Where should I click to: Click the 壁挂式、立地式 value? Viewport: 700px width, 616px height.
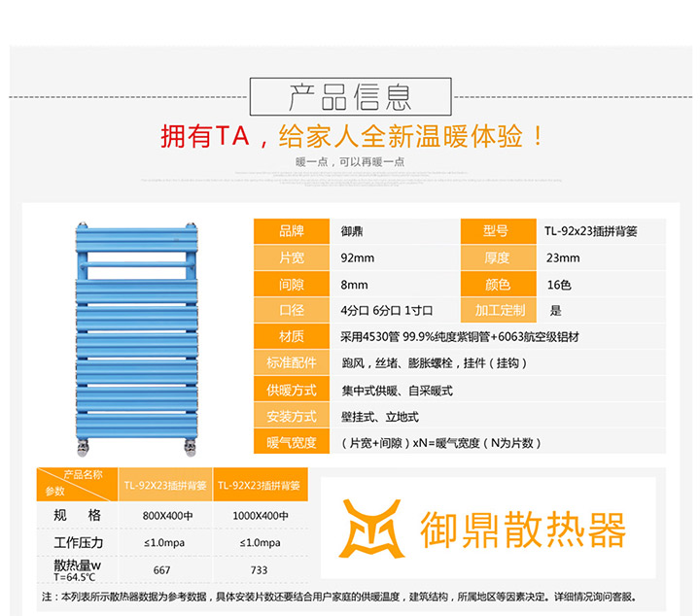pos(379,417)
